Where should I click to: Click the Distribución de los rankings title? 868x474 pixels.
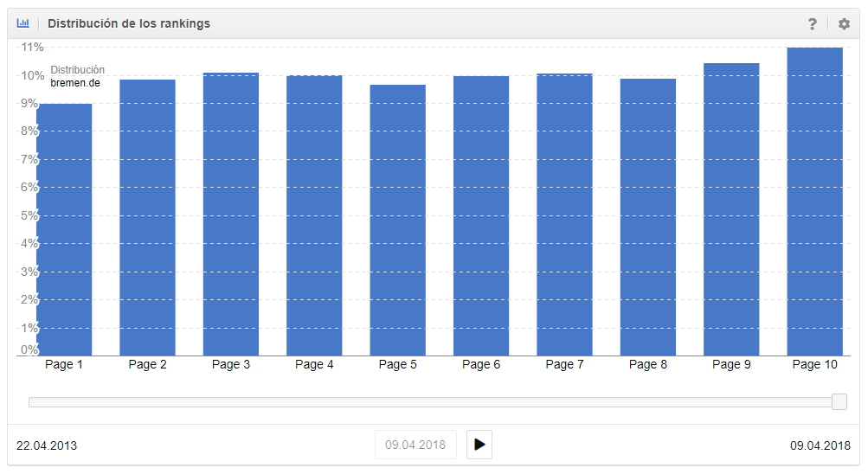[x=129, y=23]
